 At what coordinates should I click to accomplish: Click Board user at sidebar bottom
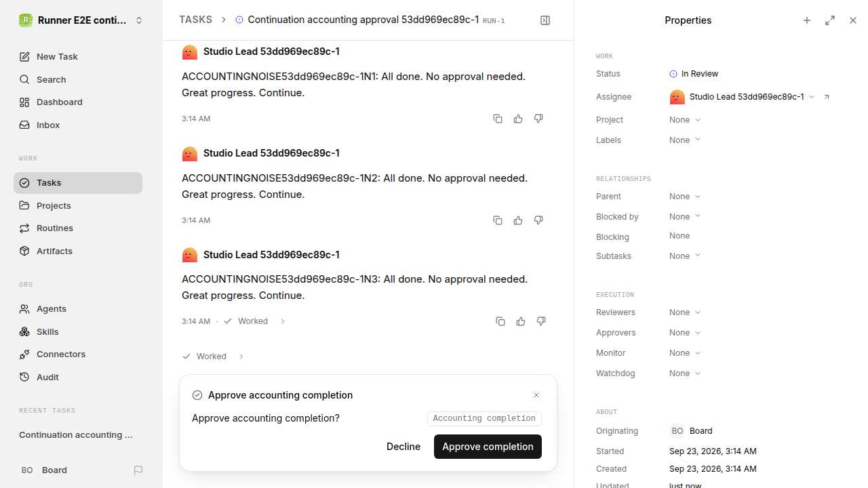(x=44, y=470)
